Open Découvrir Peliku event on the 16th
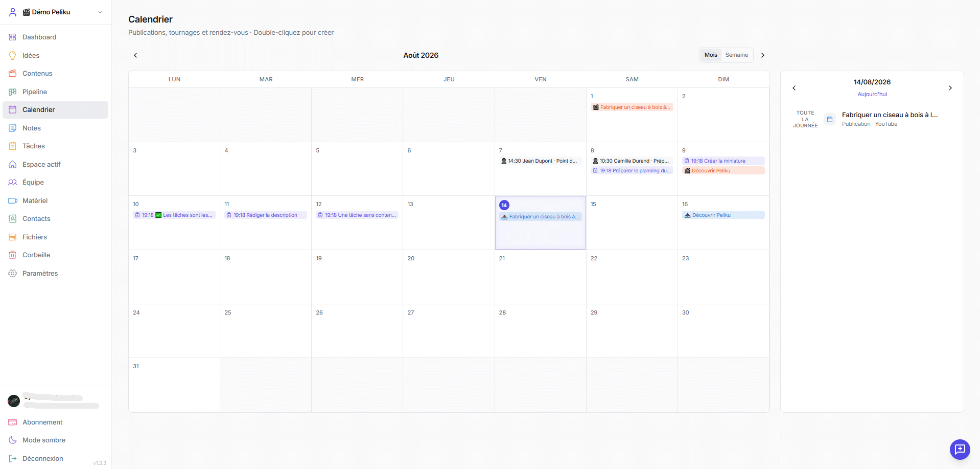The height and width of the screenshot is (469, 980). coord(724,215)
